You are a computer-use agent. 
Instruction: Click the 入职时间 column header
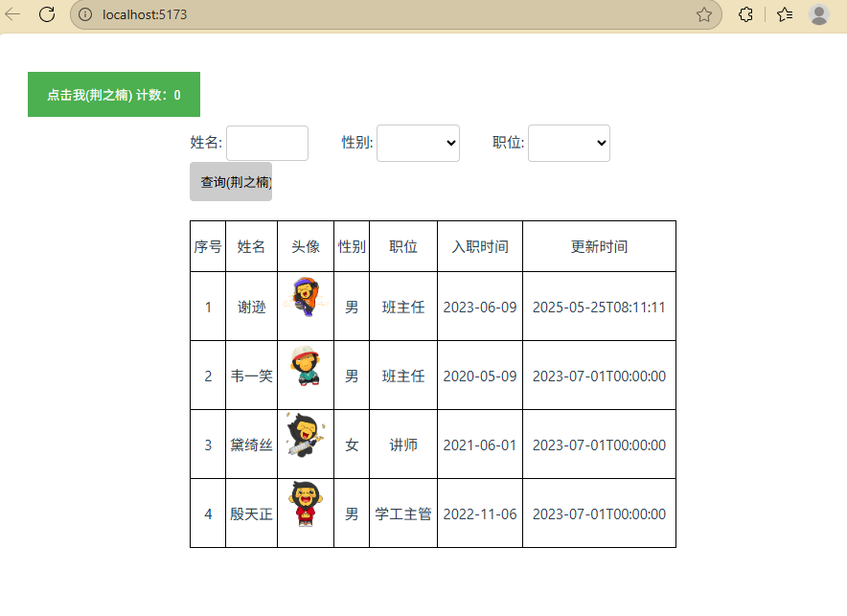pyautogui.click(x=480, y=246)
